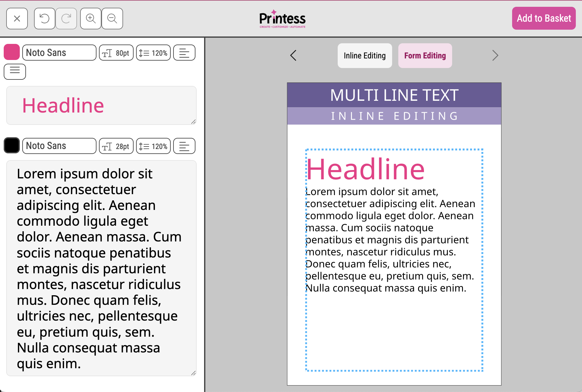
Task: Click the INLINE EDITING subtitle on canvas
Action: pyautogui.click(x=394, y=116)
